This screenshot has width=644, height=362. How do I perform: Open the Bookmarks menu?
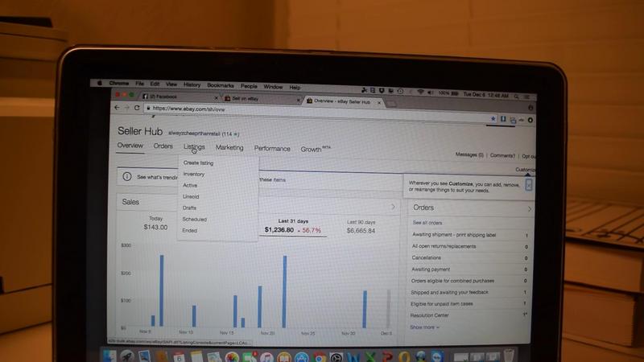click(x=220, y=85)
